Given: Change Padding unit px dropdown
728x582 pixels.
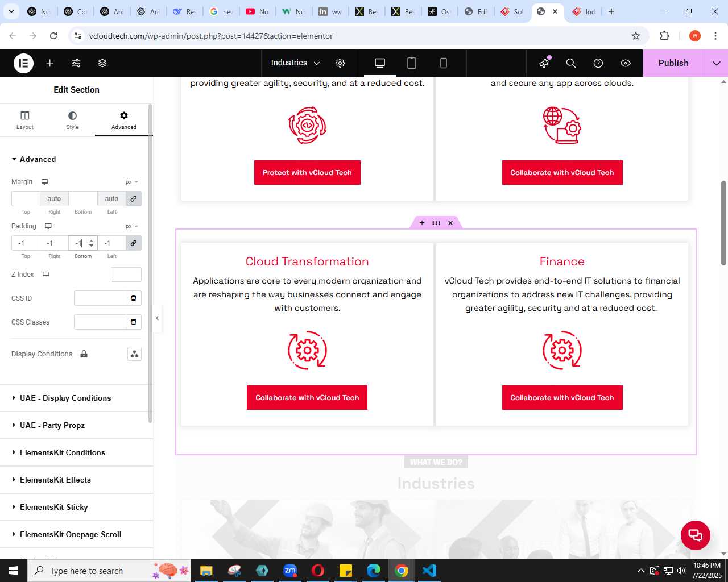Looking at the screenshot, I should 132,226.
